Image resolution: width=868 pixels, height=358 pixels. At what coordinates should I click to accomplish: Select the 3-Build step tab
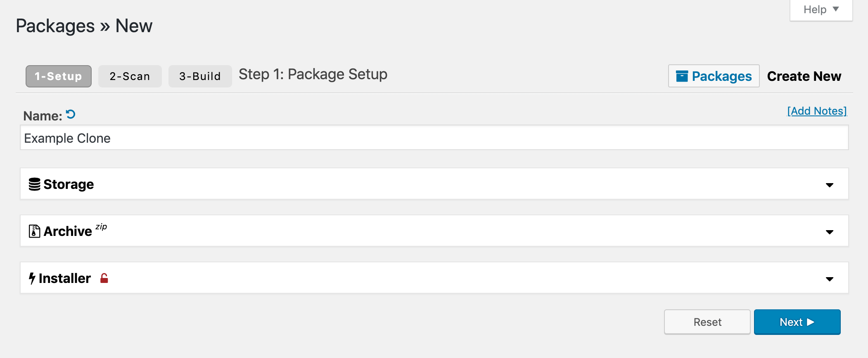(200, 76)
